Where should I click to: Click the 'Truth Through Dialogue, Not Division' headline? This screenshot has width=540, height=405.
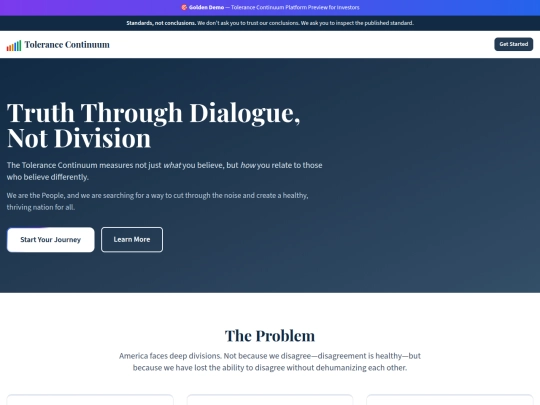click(154, 125)
